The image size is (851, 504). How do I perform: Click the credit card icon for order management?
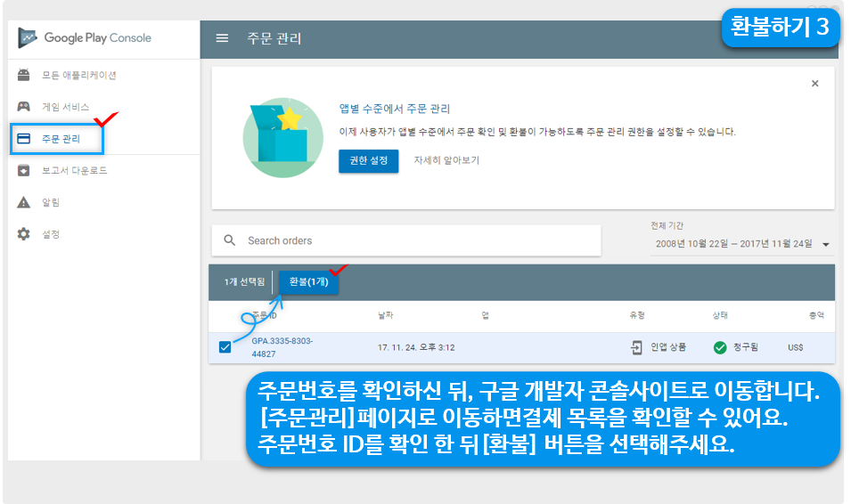(x=24, y=139)
